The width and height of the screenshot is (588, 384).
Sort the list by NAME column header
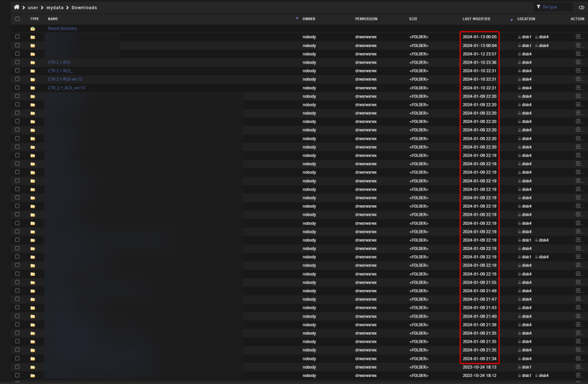point(53,19)
